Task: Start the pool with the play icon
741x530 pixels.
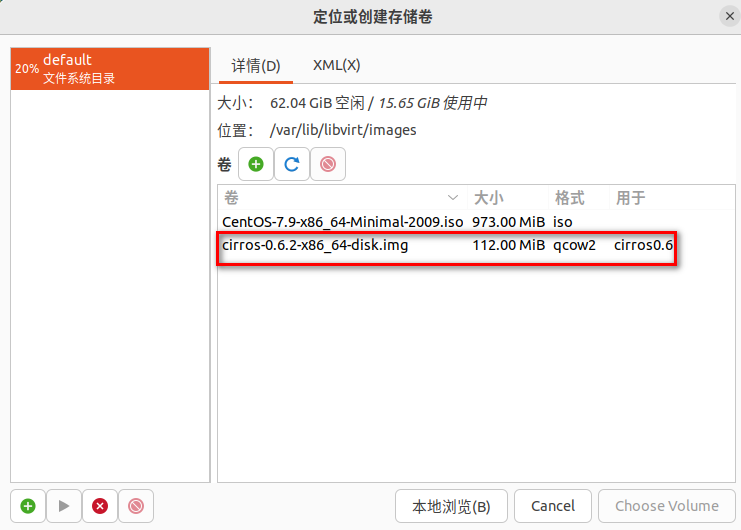Action: click(64, 506)
